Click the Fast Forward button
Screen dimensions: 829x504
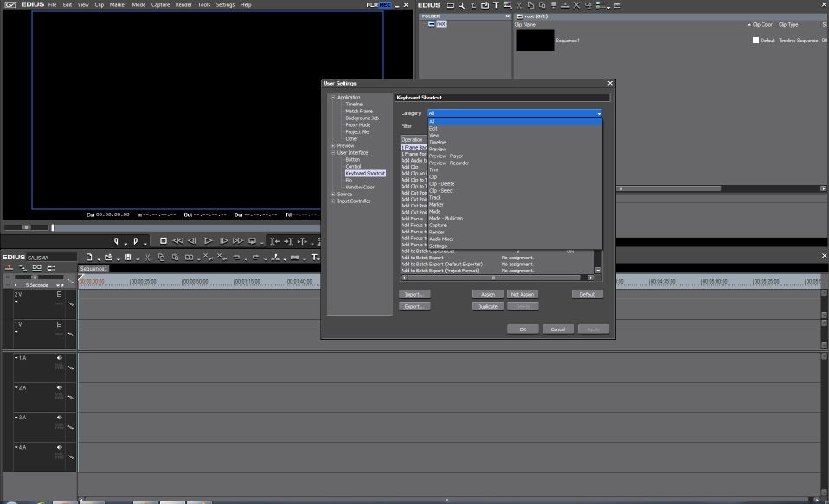[x=238, y=241]
